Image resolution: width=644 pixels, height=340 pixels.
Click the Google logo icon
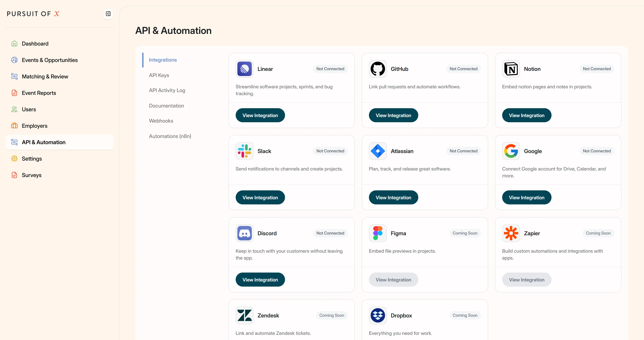click(x=511, y=151)
